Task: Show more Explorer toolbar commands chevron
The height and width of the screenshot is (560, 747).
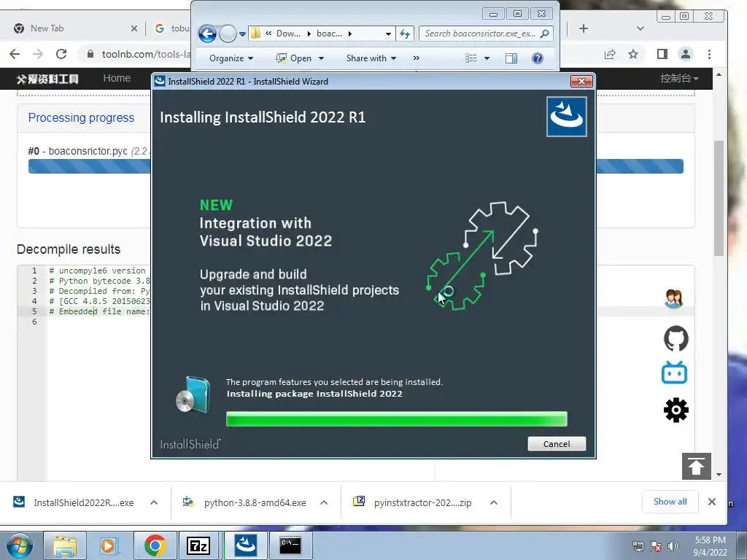Action: tap(417, 58)
